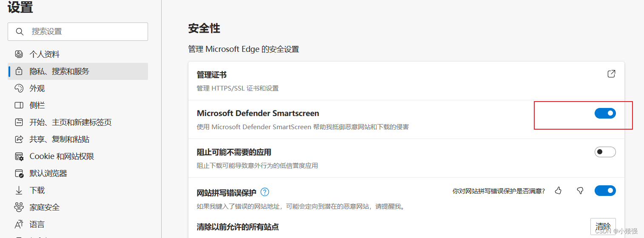Click thumbs up for 网站拼写错误保护 feedback
Image resolution: width=644 pixels, height=238 pixels.
click(559, 191)
